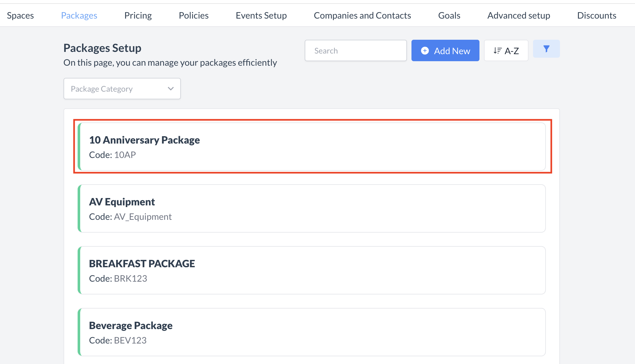Open the Package Category chevron arrow
This screenshot has width=635, height=364.
171,88
